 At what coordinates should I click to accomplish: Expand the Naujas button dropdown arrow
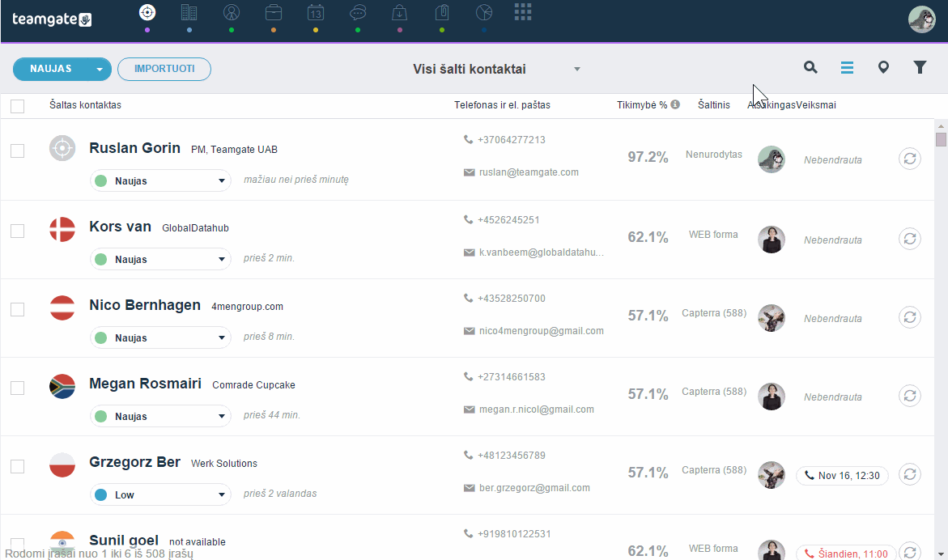click(100, 70)
